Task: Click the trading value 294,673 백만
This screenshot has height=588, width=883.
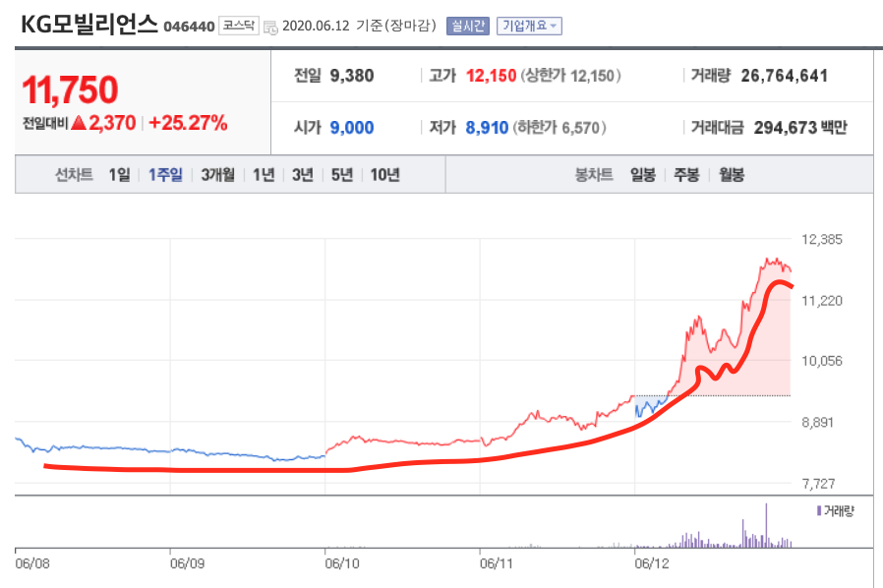Action: (800, 128)
